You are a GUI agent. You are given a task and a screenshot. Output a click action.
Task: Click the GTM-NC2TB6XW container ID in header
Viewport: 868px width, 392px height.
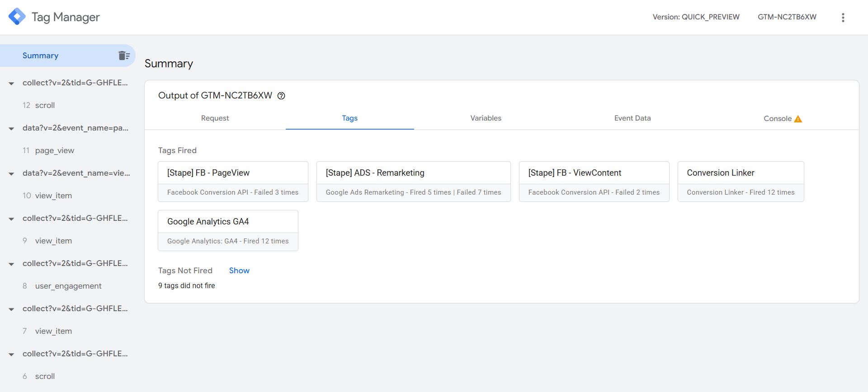click(x=787, y=17)
